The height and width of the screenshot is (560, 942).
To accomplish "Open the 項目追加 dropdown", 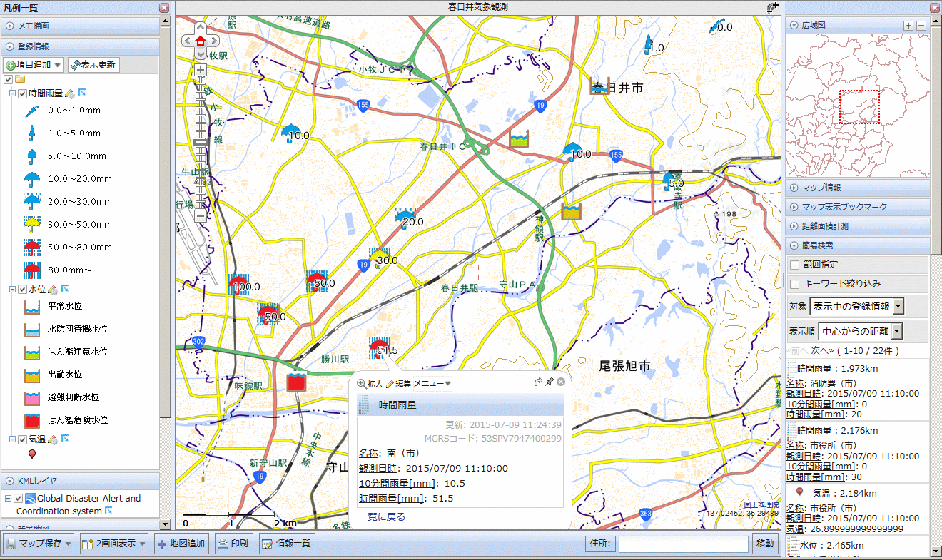I will (x=34, y=65).
